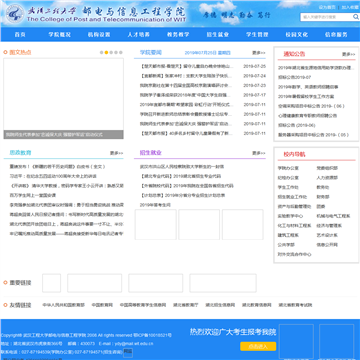360x360 pixels.
Task: Open notice 心理健康教育专职教师招聘公告
Action: pos(308,116)
